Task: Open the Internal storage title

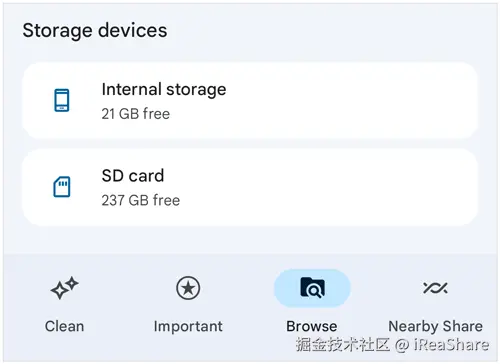Action: (164, 89)
